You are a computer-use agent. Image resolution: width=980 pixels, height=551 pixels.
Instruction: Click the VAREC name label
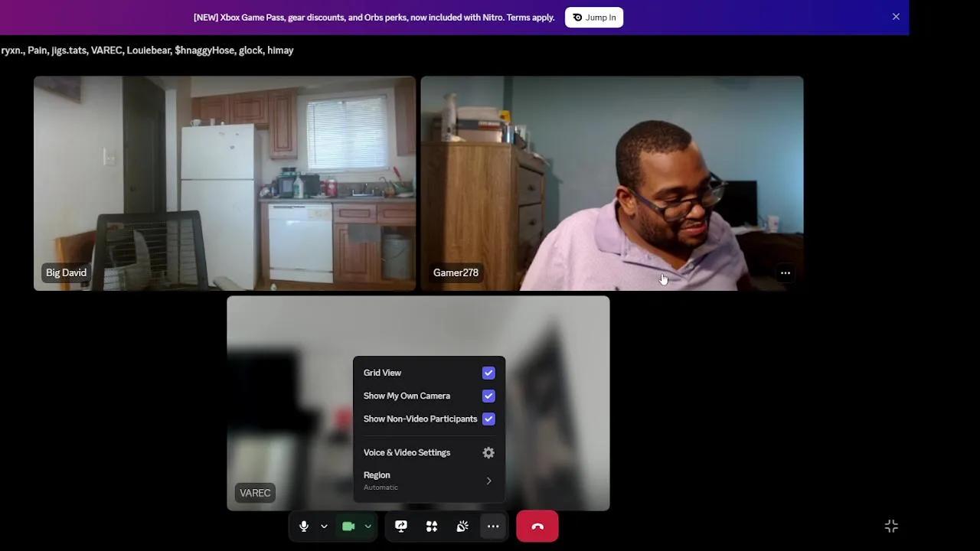[x=255, y=493]
